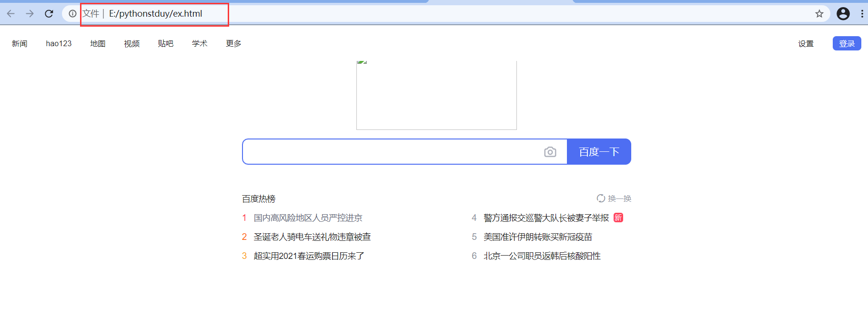Viewport: 868px width, 317px height.
Task: Open the 设置 settings menu
Action: click(x=806, y=43)
